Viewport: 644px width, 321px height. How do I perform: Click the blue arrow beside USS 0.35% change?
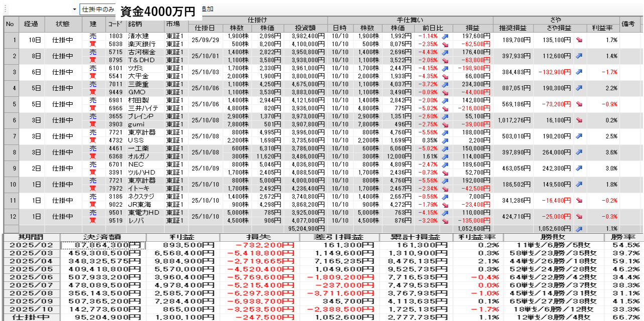point(444,140)
